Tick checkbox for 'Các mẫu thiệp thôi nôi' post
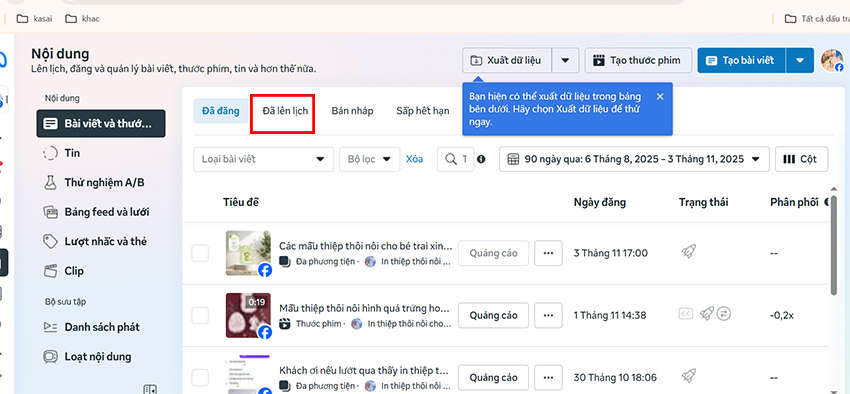Screen dimensions: 850x394 [200, 253]
